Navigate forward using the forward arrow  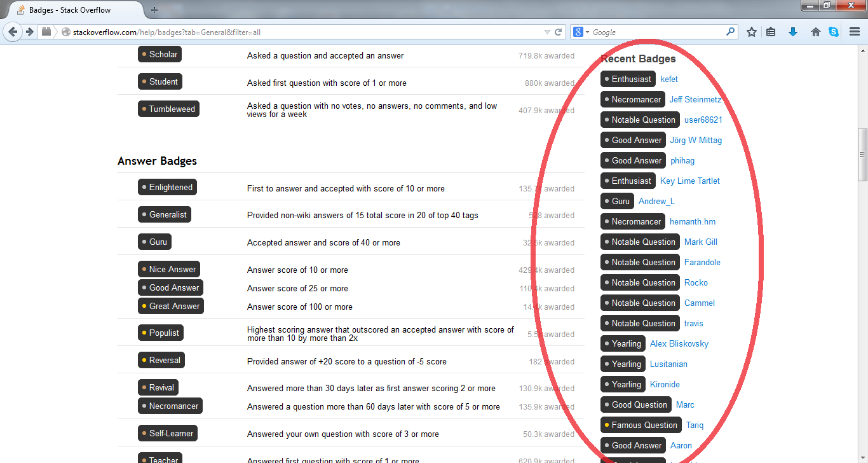point(30,32)
